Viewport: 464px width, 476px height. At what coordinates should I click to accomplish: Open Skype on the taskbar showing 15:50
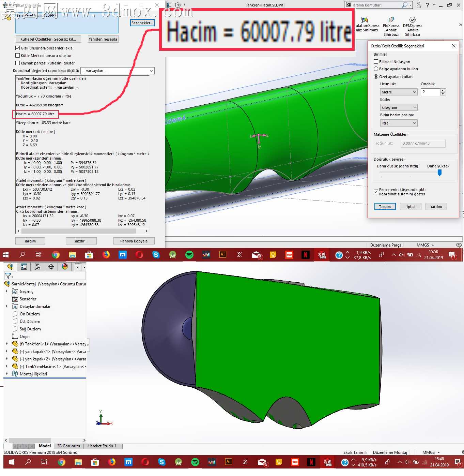coord(156,255)
